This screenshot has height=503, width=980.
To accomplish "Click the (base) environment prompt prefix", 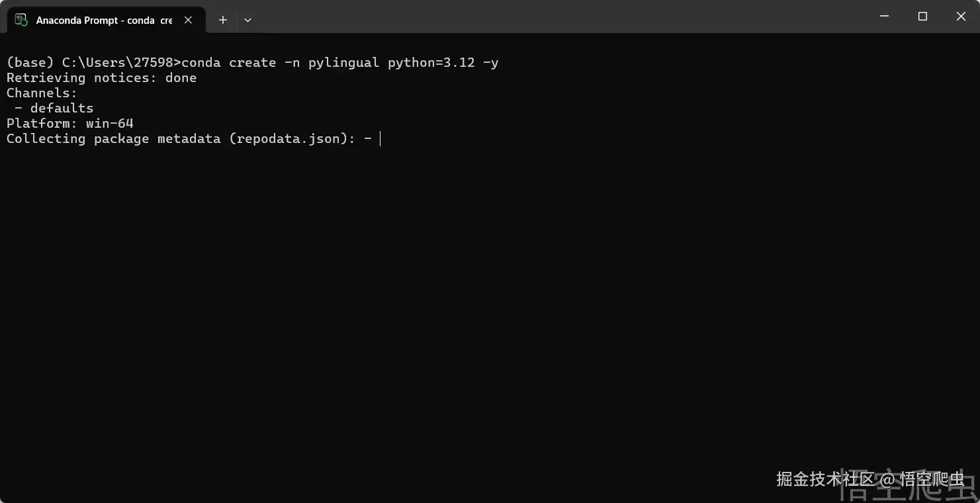I will click(30, 63).
